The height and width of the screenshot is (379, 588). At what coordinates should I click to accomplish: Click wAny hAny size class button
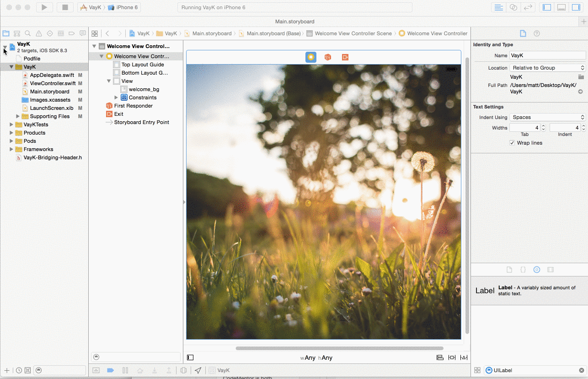(x=316, y=357)
